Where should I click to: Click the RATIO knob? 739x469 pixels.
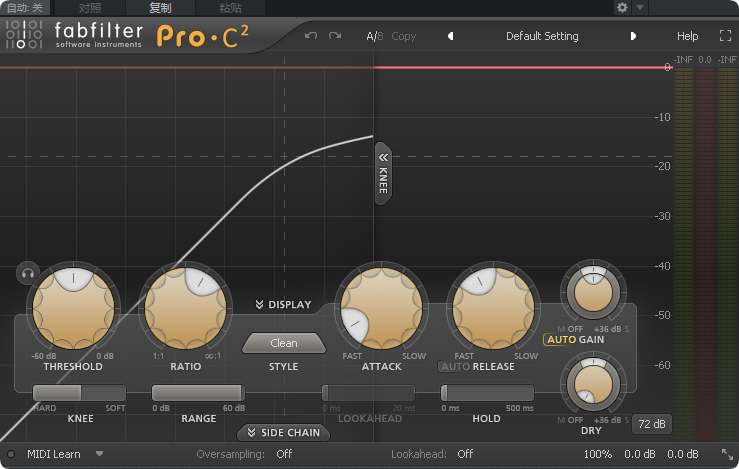click(x=186, y=308)
